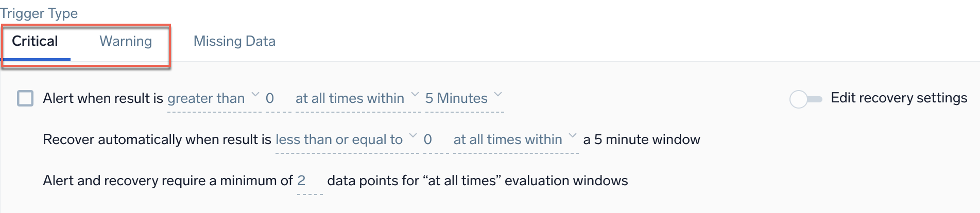Switch to the Warning tab
The width and height of the screenshot is (980, 213).
pyautogui.click(x=126, y=41)
